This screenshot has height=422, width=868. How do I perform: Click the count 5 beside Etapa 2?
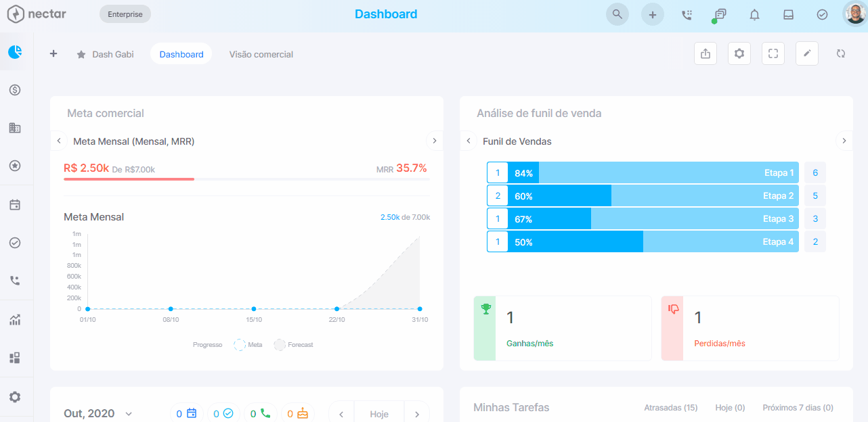(815, 196)
